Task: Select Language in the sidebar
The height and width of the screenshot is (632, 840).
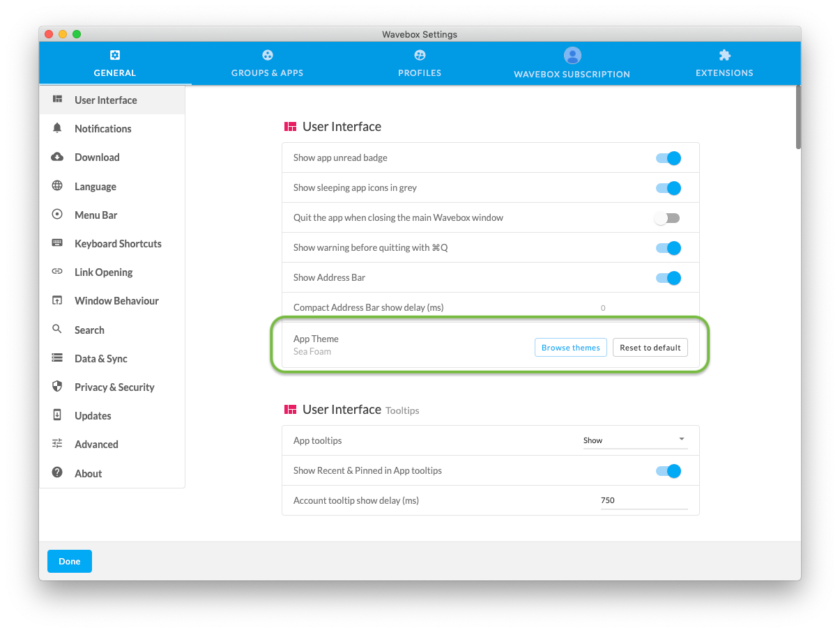Action: coord(112,186)
